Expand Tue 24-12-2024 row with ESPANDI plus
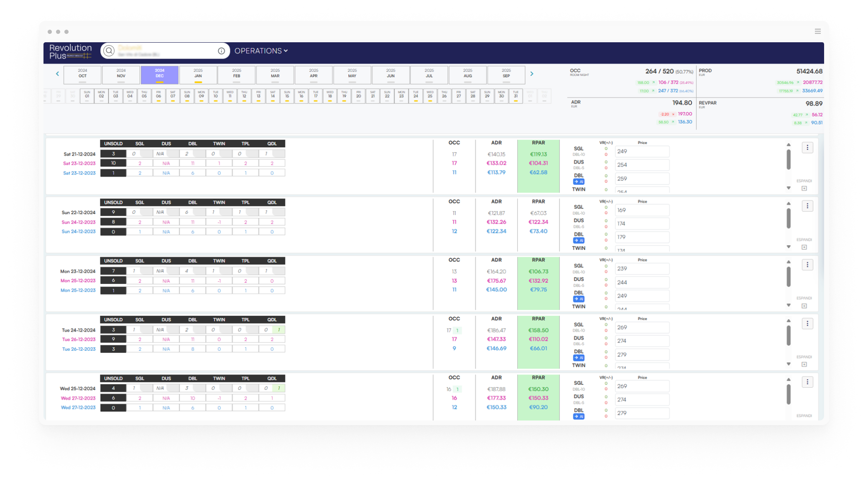Viewport: 868px width, 482px height. (x=804, y=364)
